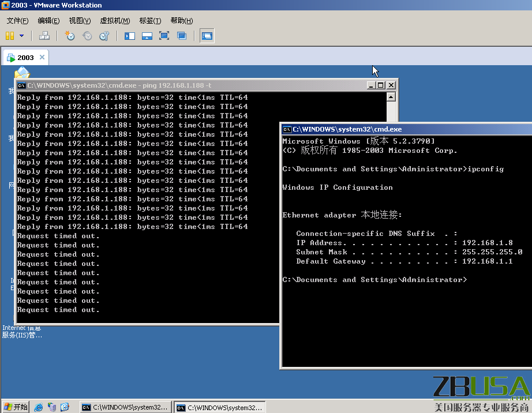Click the "Connection-specific DNS Suffix" line
The height and width of the screenshot is (413, 532).
click(x=377, y=234)
